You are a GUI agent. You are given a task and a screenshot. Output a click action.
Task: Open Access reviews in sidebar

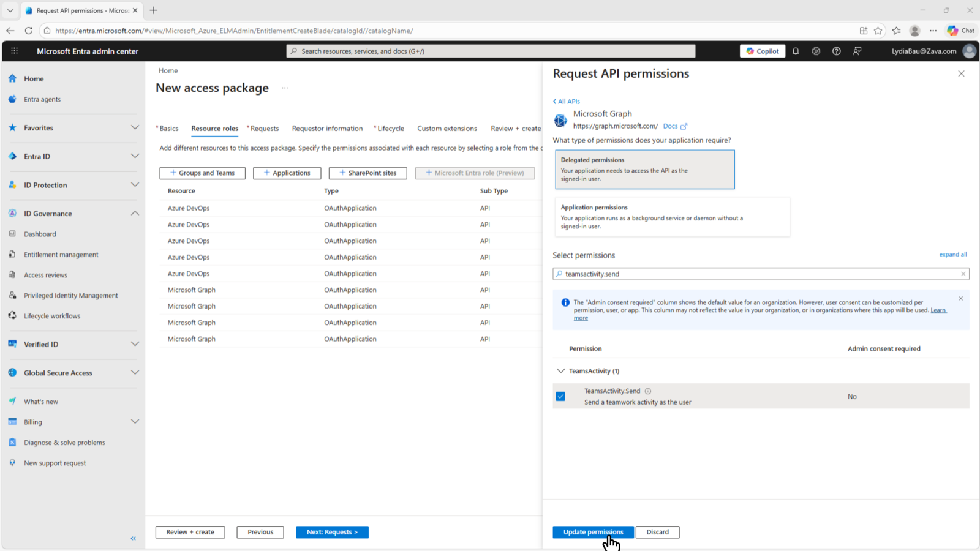click(45, 275)
